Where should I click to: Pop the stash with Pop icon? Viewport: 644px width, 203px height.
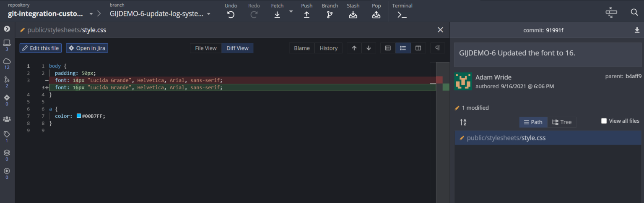[x=376, y=15]
